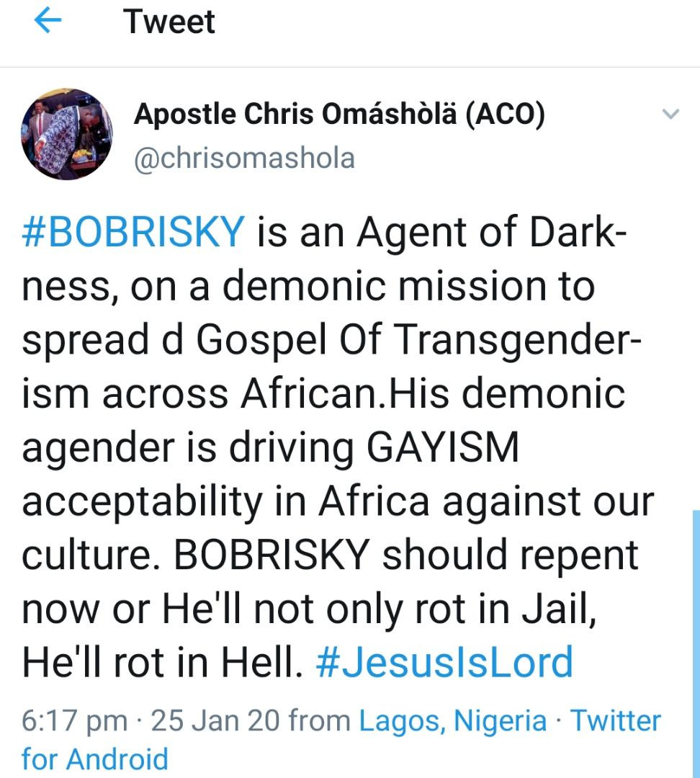700x778 pixels.
Task: Tap the back arrow icon
Action: [x=49, y=22]
